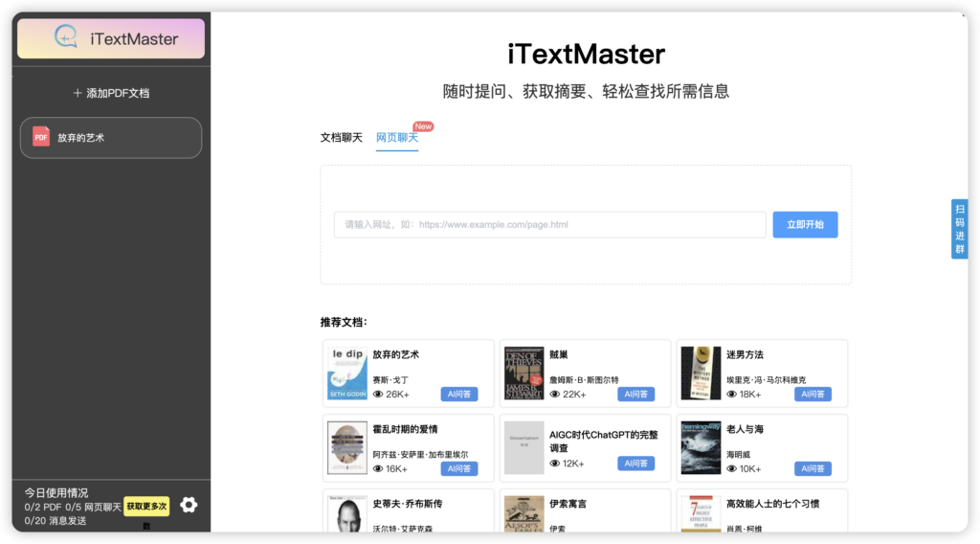Click the title 放弃的艺术 in recommended documents
980x544 pixels.
(x=395, y=354)
